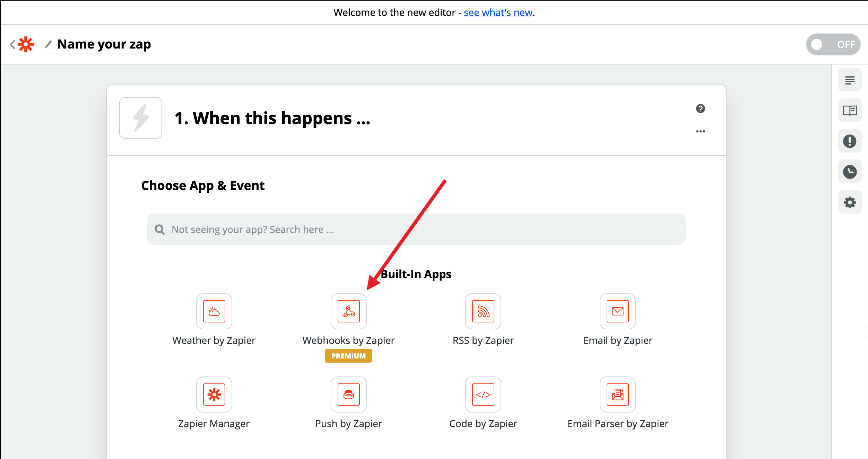Open the outline lines sidebar panel
Screen dimensions: 868x459
[x=850, y=80]
